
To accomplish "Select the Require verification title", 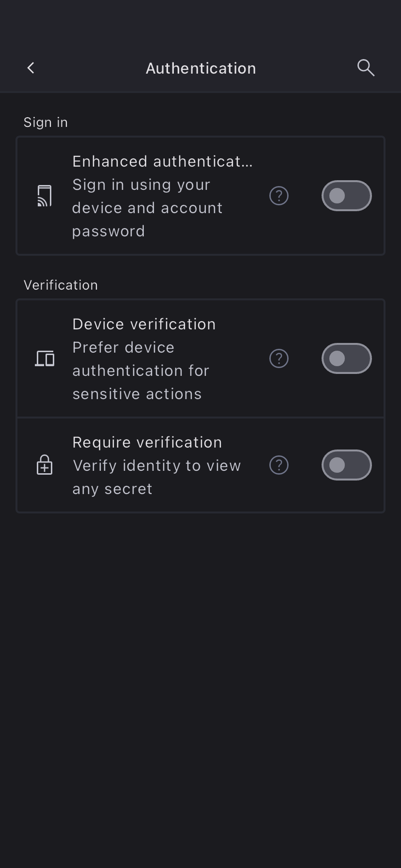I will point(147,442).
